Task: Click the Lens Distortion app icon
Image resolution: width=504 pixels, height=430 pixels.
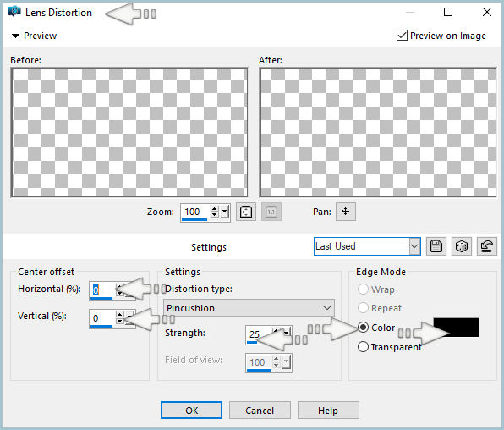Action: tap(14, 12)
